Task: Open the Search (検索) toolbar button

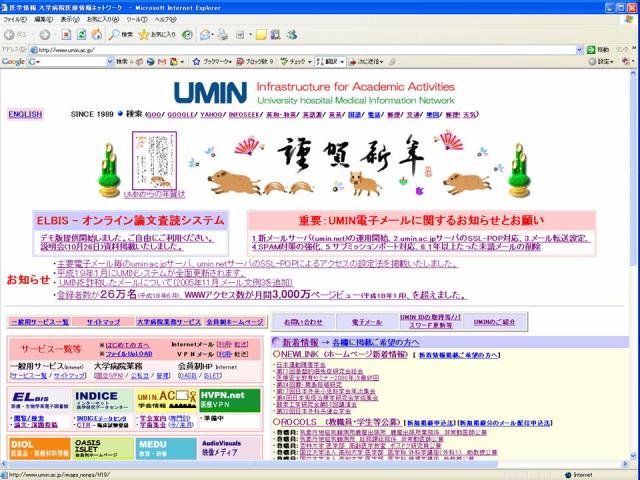Action: [x=124, y=34]
